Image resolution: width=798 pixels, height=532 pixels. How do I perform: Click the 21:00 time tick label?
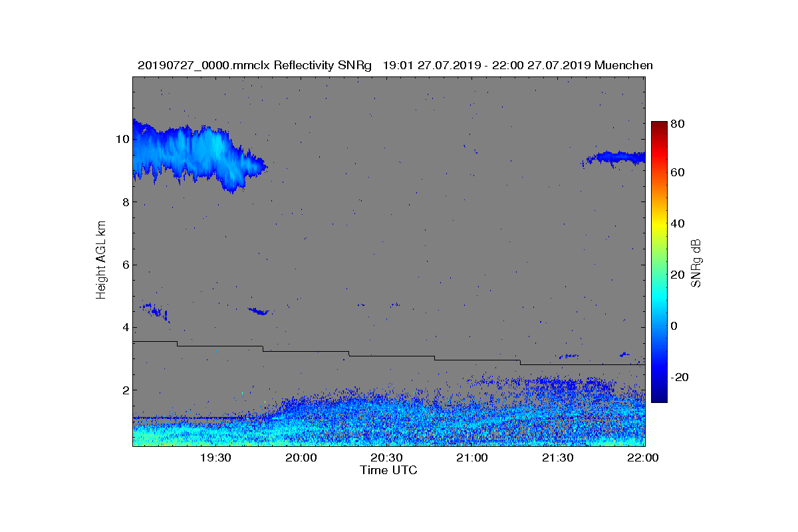point(472,458)
